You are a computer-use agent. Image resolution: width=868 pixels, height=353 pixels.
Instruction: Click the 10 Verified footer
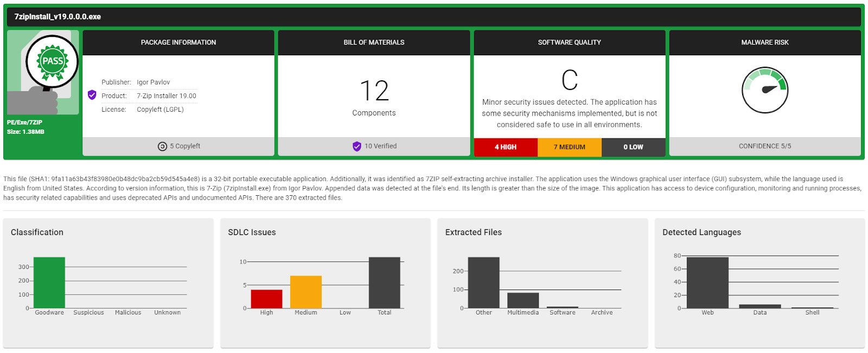[x=374, y=146]
